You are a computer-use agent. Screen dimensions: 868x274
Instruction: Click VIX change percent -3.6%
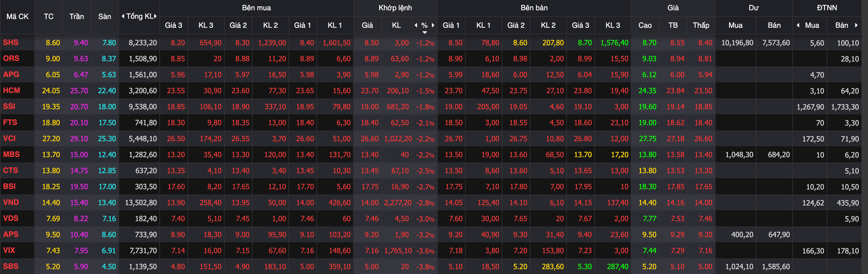pos(425,251)
